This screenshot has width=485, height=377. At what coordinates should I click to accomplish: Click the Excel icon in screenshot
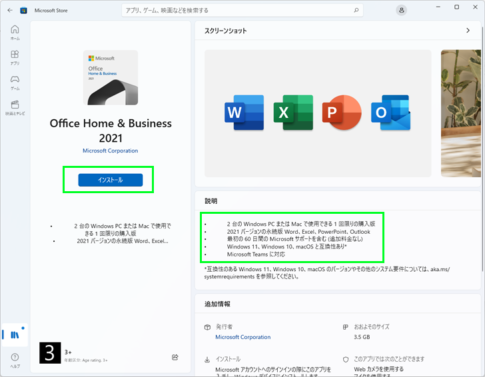[x=293, y=113]
